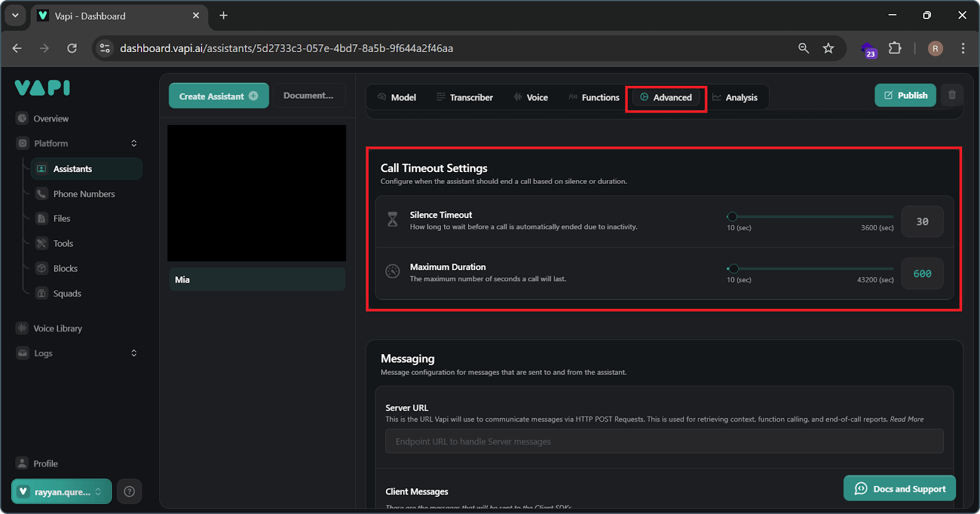Open Docs and Support chat button
The image size is (980, 514).
899,488
